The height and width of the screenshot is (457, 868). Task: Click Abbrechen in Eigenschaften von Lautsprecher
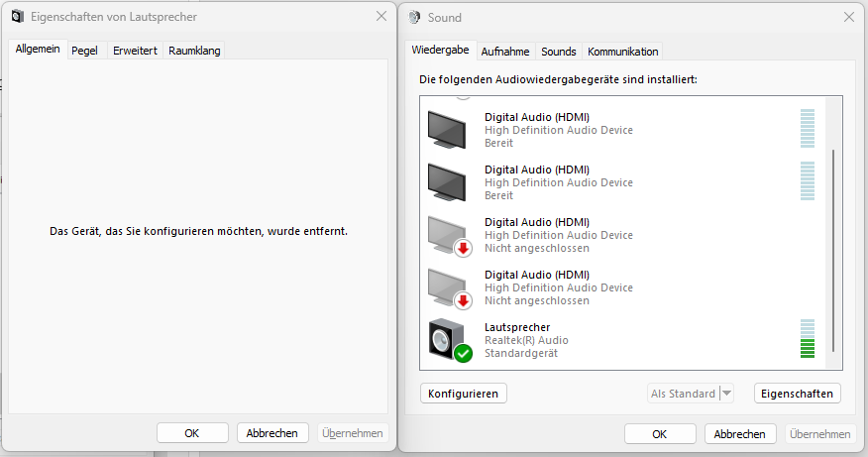pos(271,432)
